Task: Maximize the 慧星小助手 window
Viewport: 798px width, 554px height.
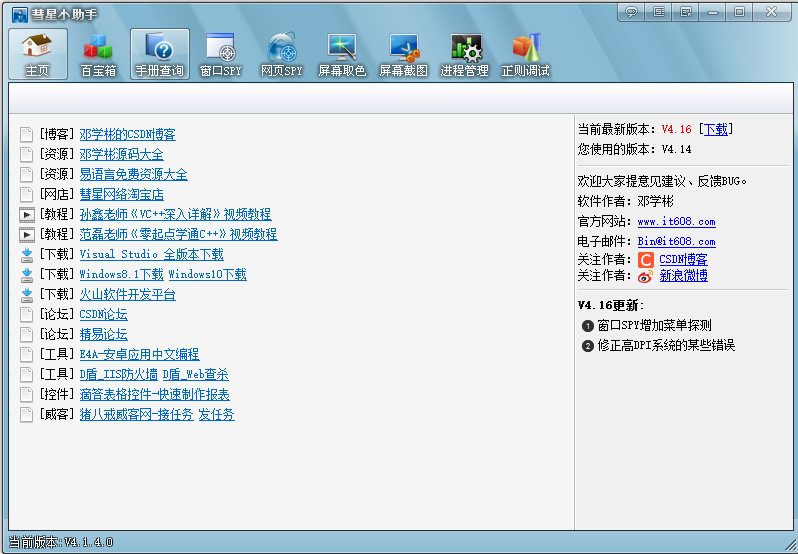Action: [x=739, y=12]
